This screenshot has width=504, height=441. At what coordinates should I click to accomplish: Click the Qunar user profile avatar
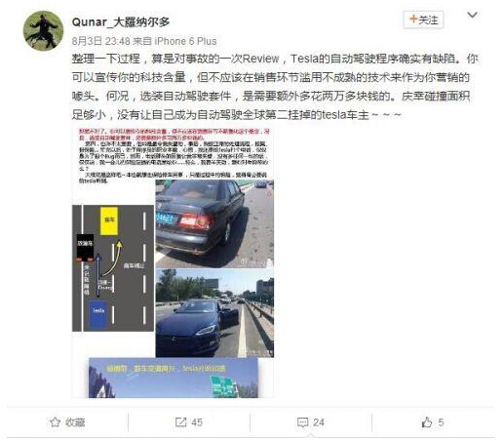click(x=43, y=31)
